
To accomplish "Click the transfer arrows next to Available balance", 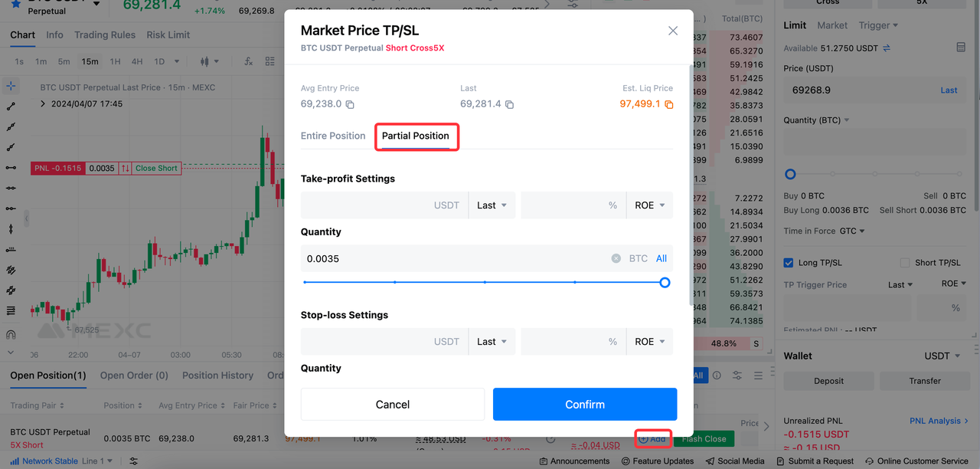I will [x=887, y=48].
